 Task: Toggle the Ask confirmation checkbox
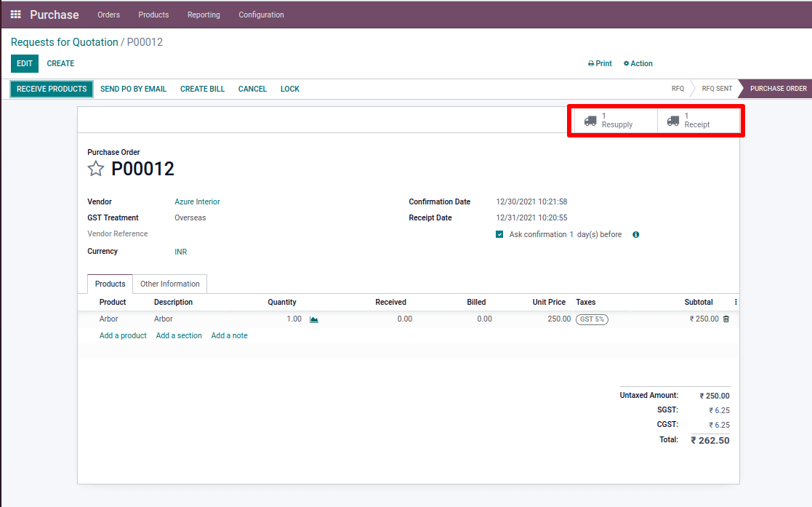tap(499, 234)
